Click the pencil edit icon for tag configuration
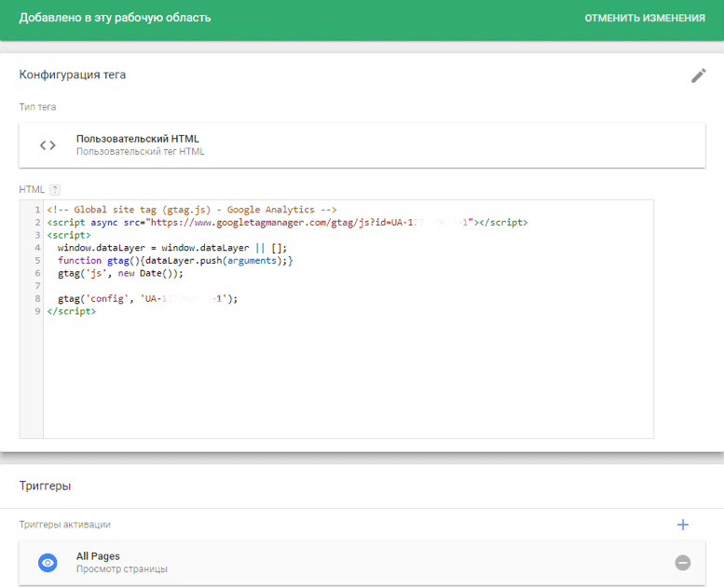 coord(698,75)
